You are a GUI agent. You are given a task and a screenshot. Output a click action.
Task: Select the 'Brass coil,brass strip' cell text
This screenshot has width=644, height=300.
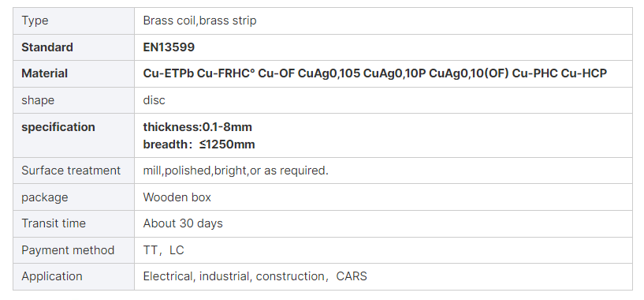(x=199, y=21)
